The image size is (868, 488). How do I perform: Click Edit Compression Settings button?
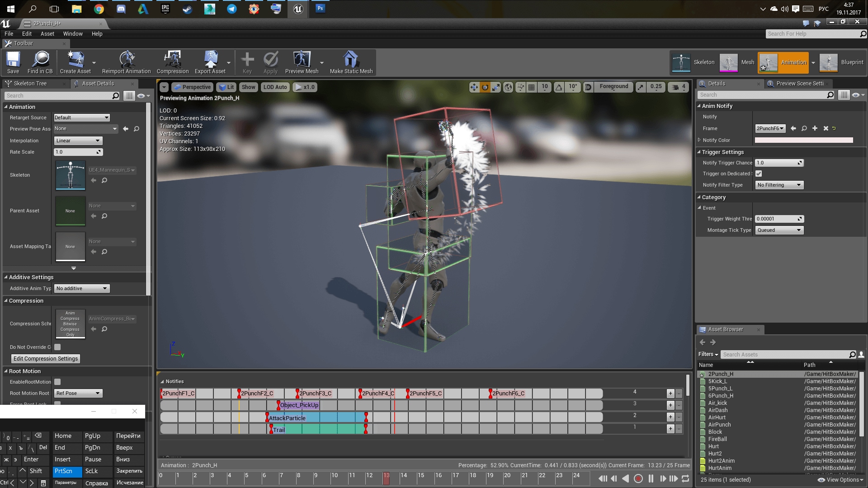point(45,358)
